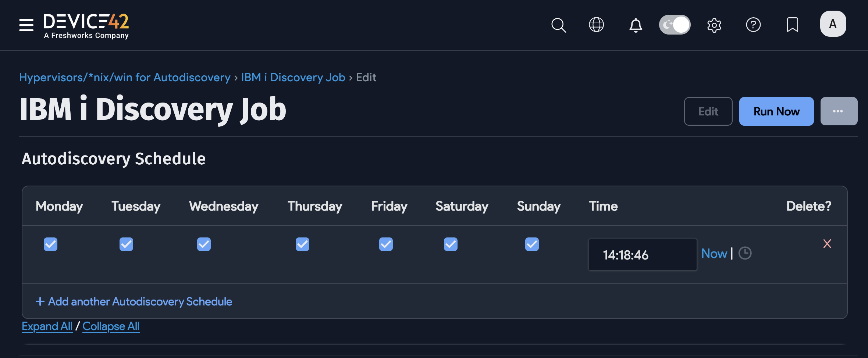
Task: Click the bookmarks icon
Action: [793, 25]
